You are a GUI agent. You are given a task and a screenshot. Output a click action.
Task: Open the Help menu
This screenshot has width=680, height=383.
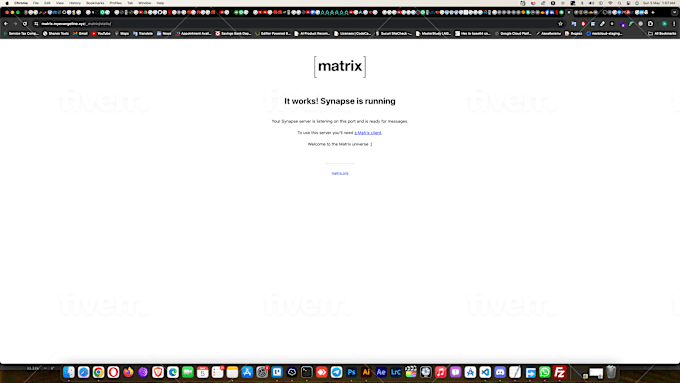[160, 3]
